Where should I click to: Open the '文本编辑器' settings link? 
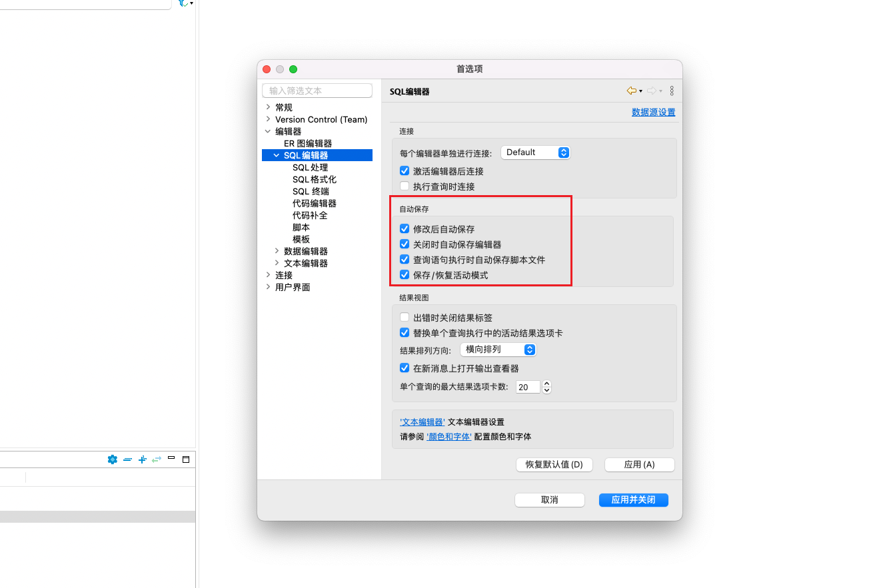coord(423,422)
